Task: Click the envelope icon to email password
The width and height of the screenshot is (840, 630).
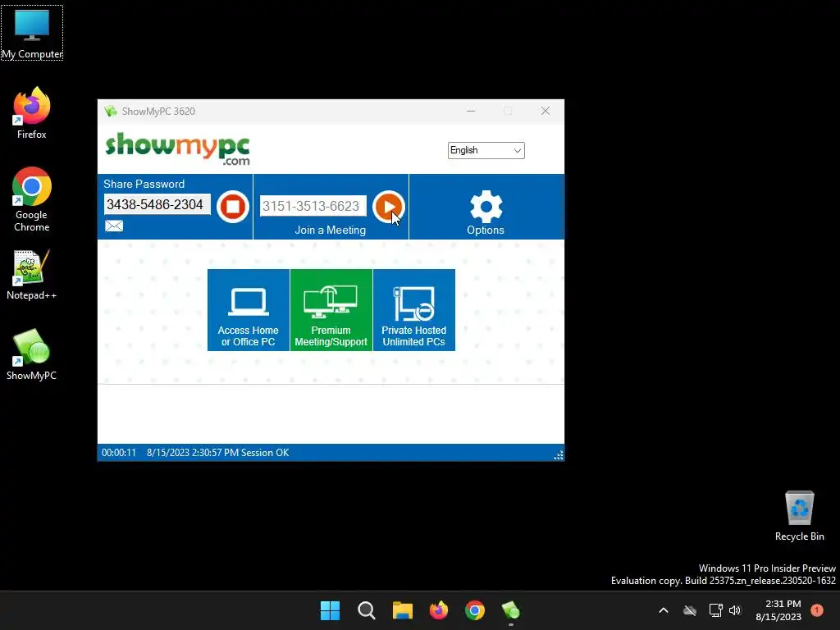Action: pos(113,226)
